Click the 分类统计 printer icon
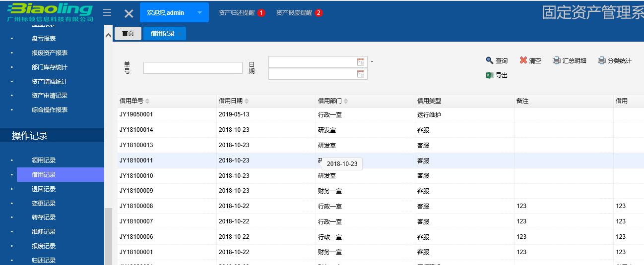Image resolution: width=644 pixels, height=265 pixels. (602, 60)
